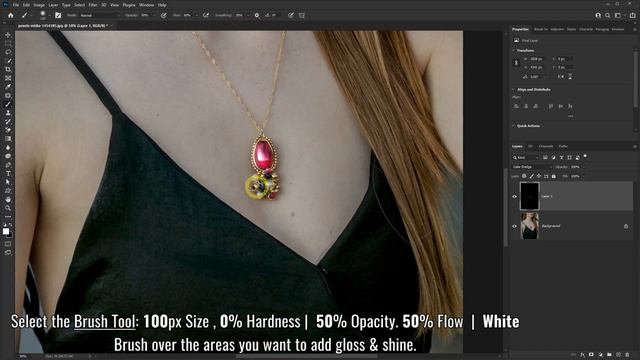This screenshot has height=360, width=640.
Task: Switch to the Channels tab
Action: pyautogui.click(x=546, y=146)
